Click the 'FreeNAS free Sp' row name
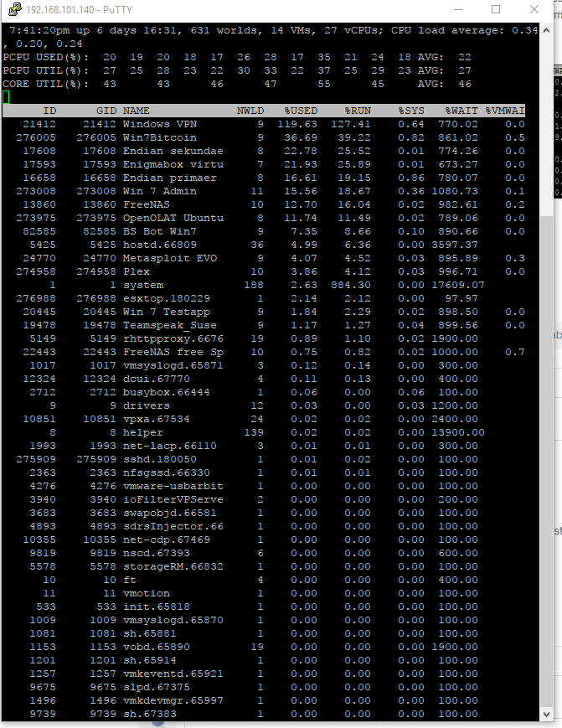 (x=173, y=352)
